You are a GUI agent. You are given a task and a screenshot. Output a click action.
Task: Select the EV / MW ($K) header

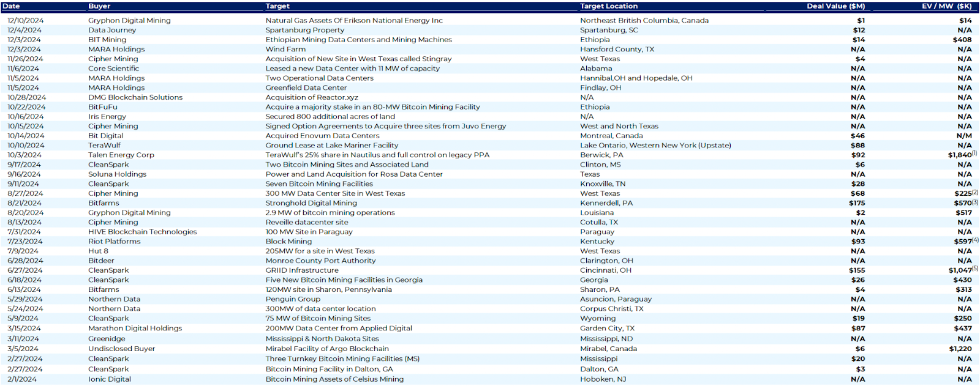click(947, 6)
